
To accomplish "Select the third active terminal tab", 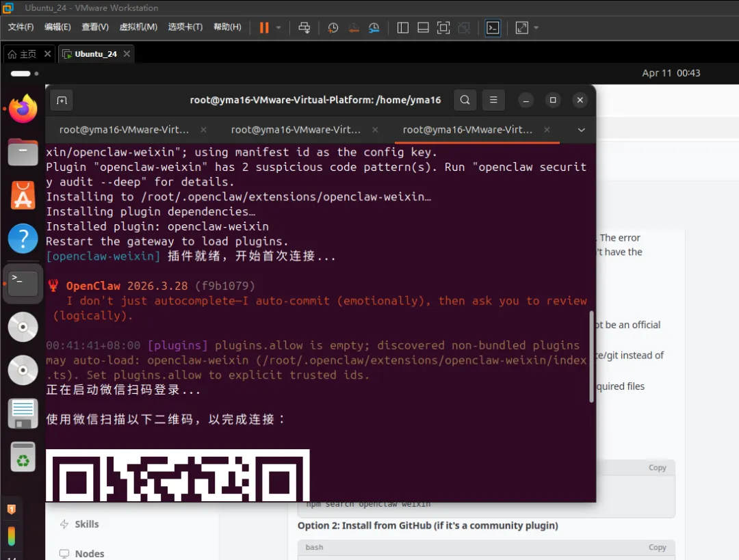I will click(467, 130).
